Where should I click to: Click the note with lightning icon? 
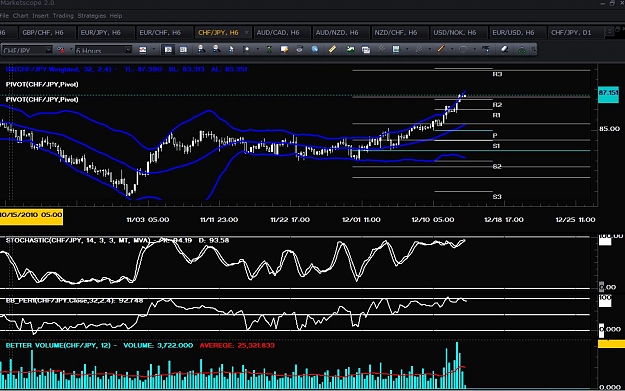pyautogui.click(x=285, y=49)
